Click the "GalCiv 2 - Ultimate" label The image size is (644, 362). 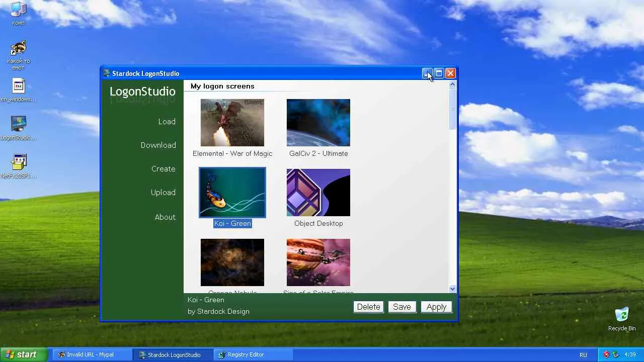[x=318, y=153]
